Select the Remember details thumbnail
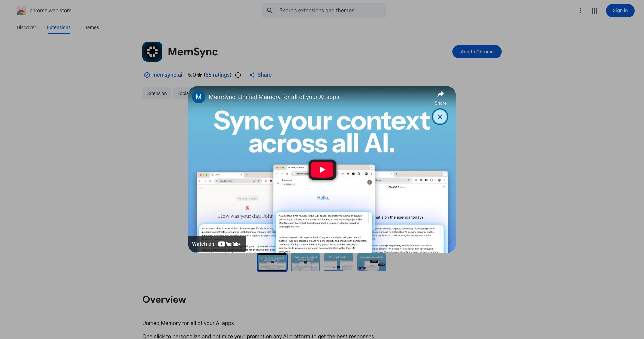 (x=372, y=263)
